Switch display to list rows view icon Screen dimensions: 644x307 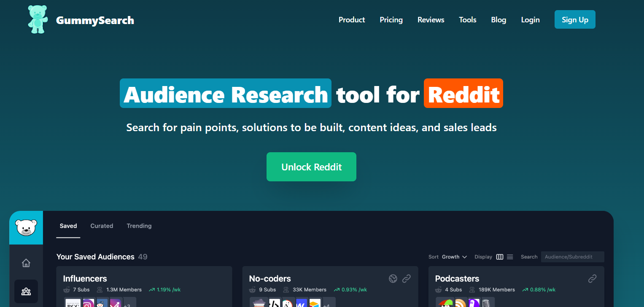510,257
